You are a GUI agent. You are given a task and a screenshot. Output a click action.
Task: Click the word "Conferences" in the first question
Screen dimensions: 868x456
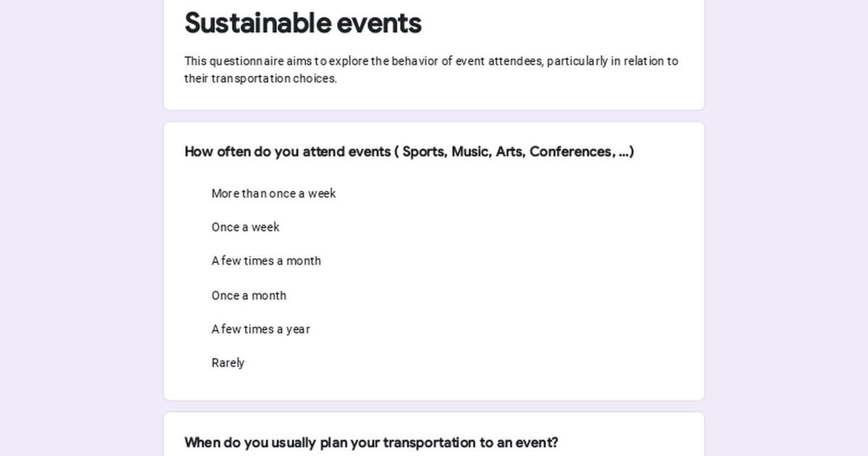571,152
